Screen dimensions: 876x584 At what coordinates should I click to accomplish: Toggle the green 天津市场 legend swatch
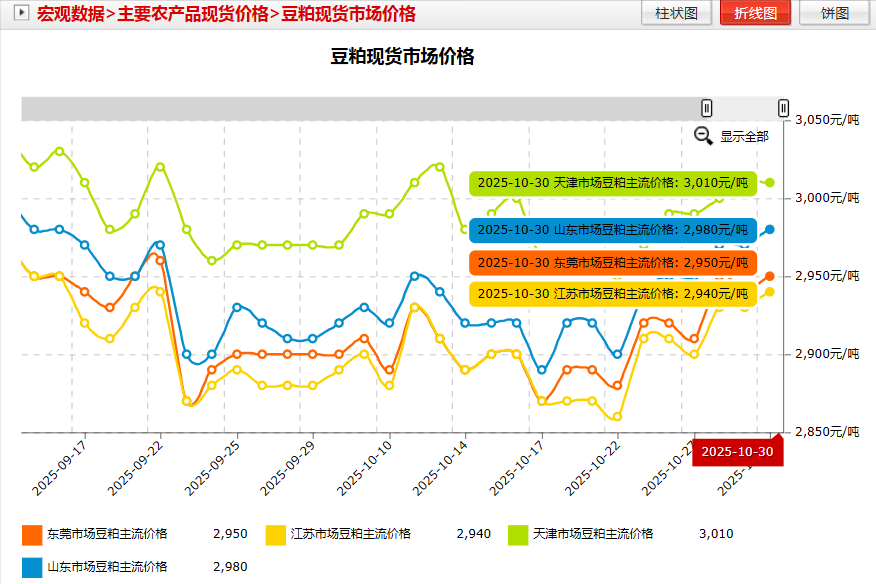point(518,535)
